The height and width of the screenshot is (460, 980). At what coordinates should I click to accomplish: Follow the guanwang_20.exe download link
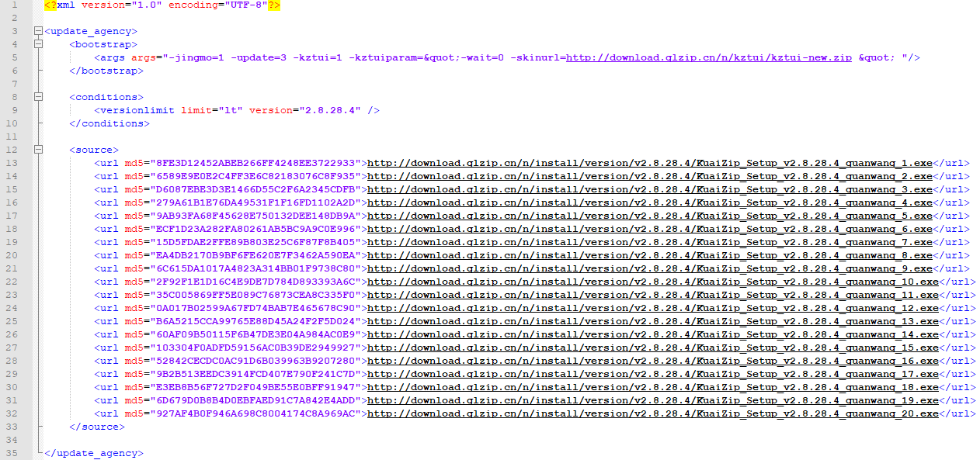click(x=652, y=413)
